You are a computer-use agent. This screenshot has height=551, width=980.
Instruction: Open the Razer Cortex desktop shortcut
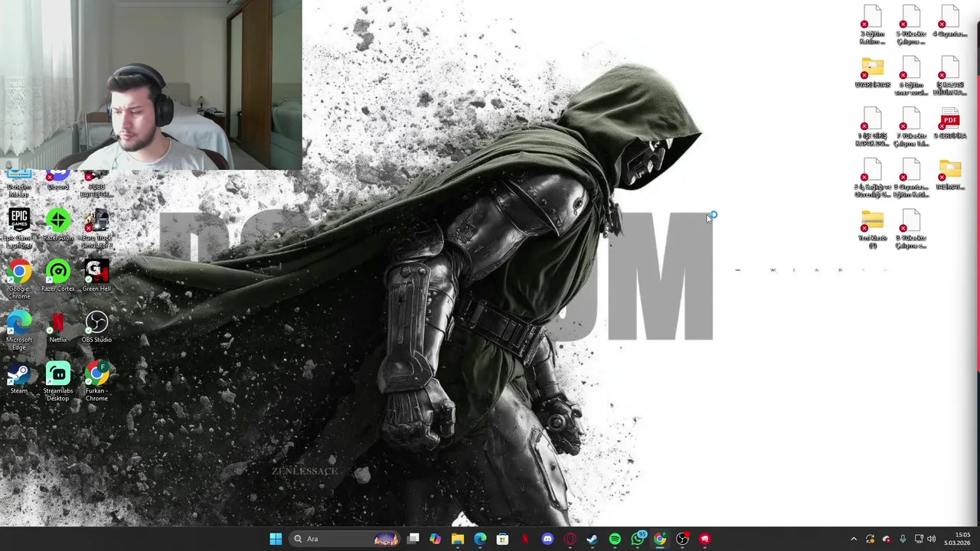(58, 276)
